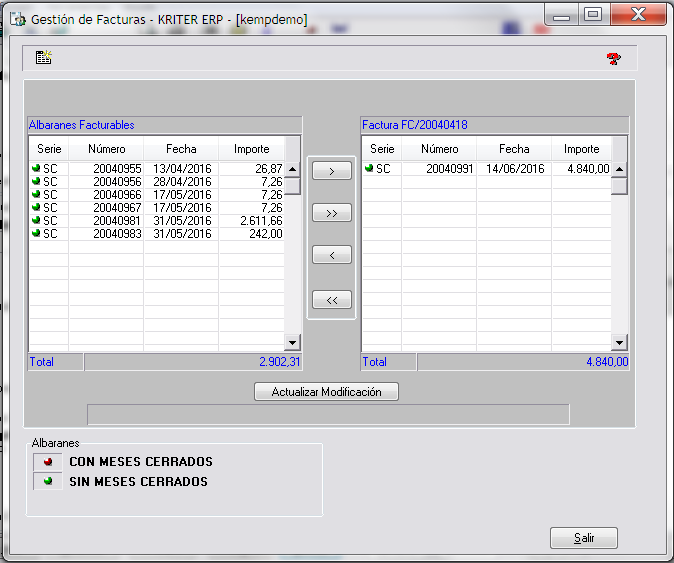Sort Albaranes Facturables by Número header

pyautogui.click(x=107, y=149)
